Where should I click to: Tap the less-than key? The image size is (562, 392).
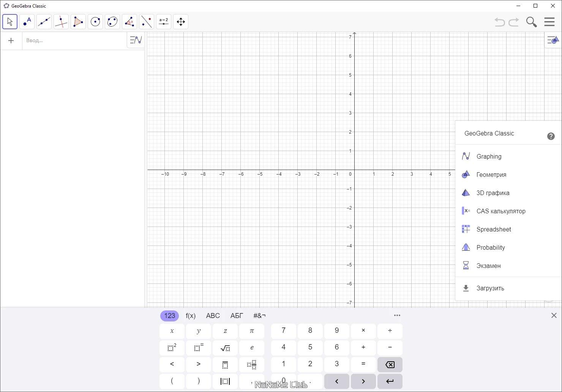[172, 364]
